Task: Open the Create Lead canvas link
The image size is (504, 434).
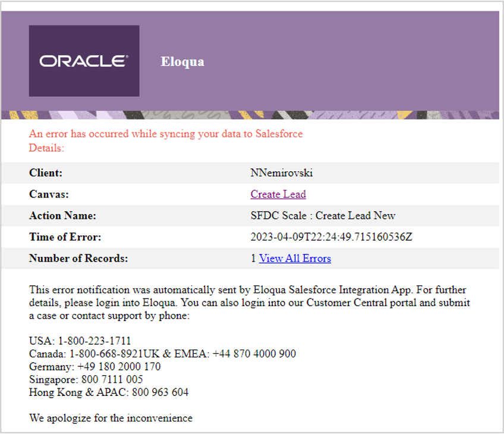Action: tap(278, 194)
